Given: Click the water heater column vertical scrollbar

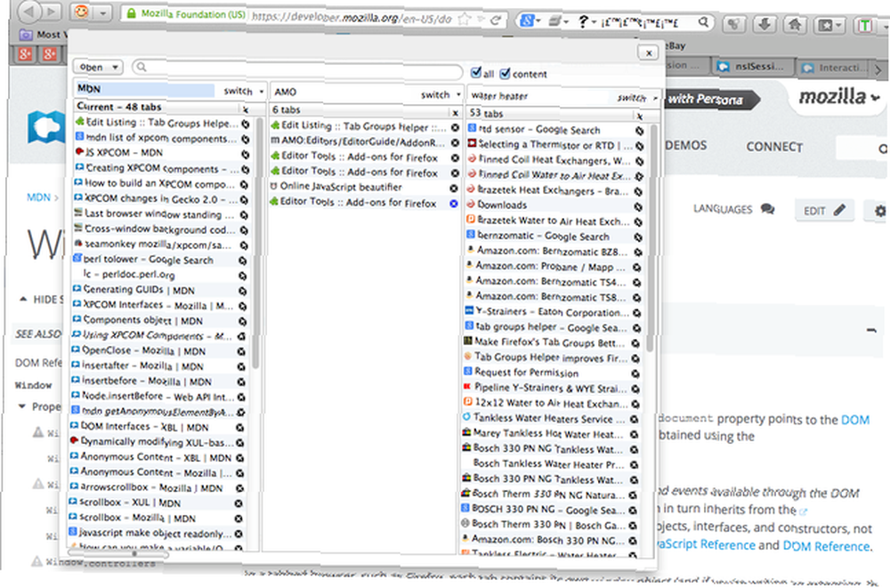Looking at the screenshot, I should click(x=651, y=238).
